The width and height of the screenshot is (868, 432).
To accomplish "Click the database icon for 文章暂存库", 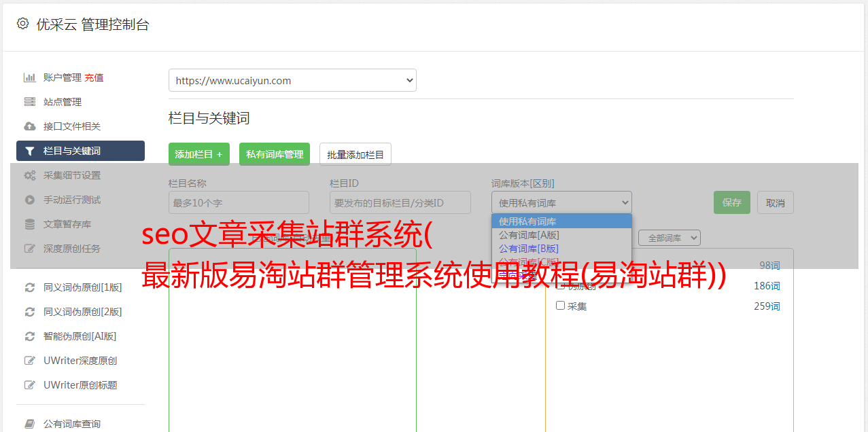I will (30, 224).
